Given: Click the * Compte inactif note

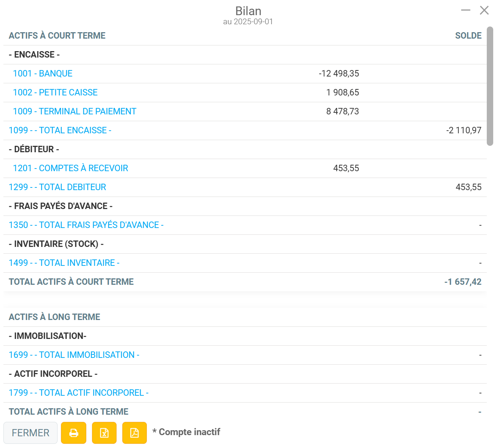Looking at the screenshot, I should click(x=186, y=432).
